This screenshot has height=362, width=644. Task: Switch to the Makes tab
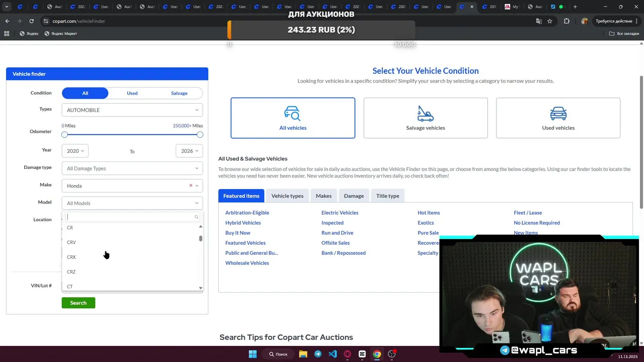click(324, 196)
